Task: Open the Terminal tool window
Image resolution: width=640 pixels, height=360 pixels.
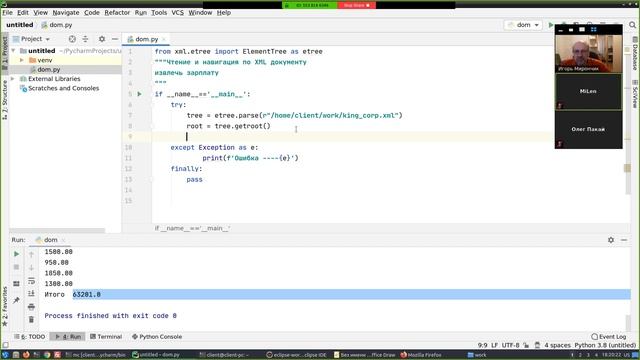Action: click(106, 337)
